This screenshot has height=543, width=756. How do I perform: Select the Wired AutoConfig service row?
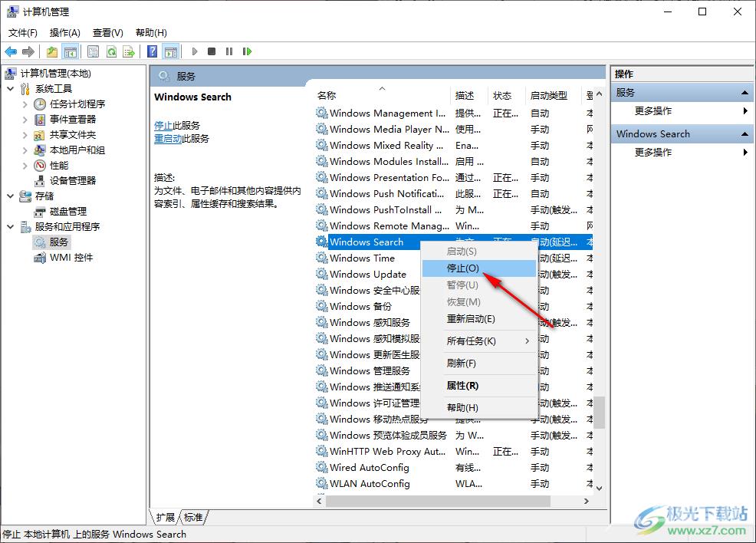click(454, 468)
